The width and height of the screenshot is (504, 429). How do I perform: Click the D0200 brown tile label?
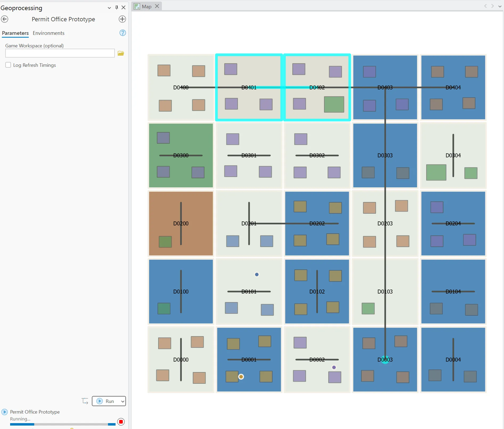[x=181, y=224]
